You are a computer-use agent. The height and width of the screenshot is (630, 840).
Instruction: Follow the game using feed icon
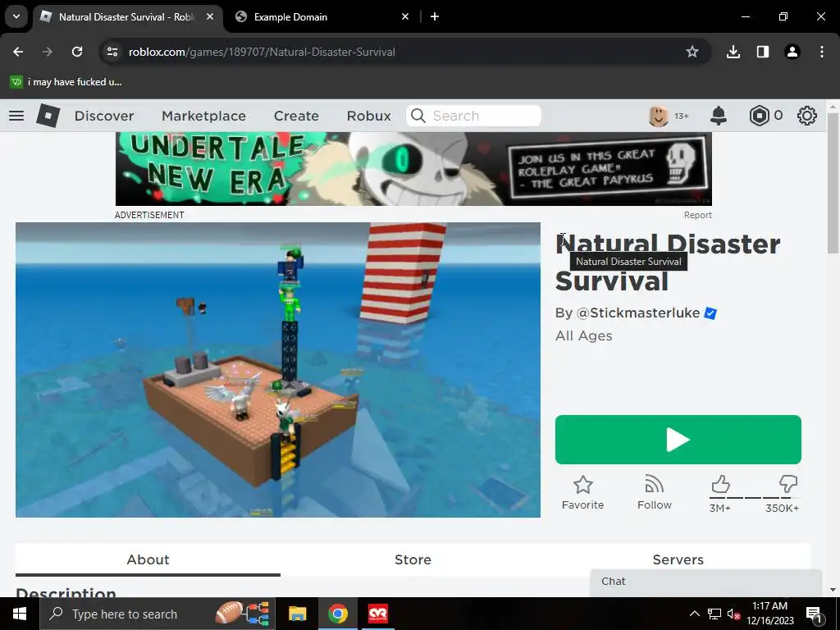tap(654, 484)
